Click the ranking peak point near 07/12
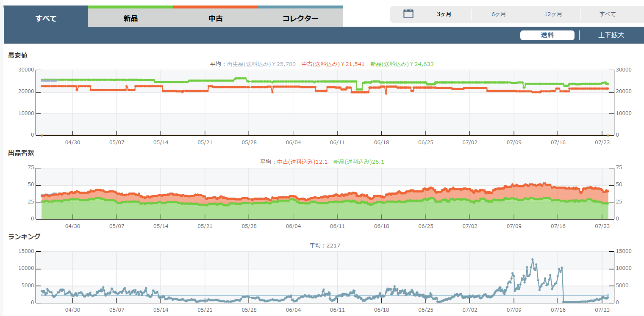The height and width of the screenshot is (316, 644). tap(533, 260)
